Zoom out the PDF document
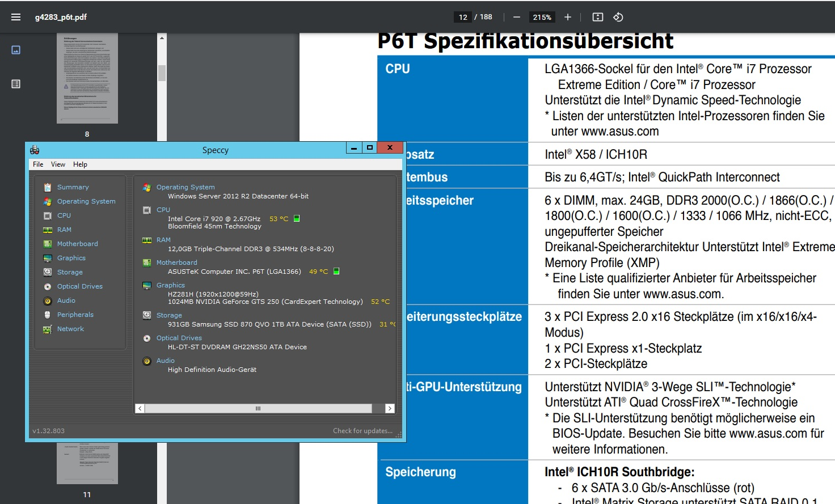Image resolution: width=835 pixels, height=504 pixels. (x=517, y=17)
